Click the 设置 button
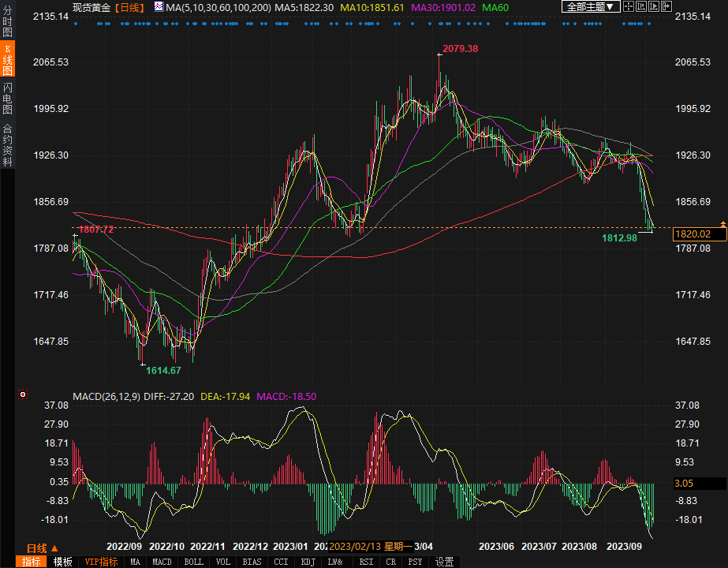 tap(445, 562)
